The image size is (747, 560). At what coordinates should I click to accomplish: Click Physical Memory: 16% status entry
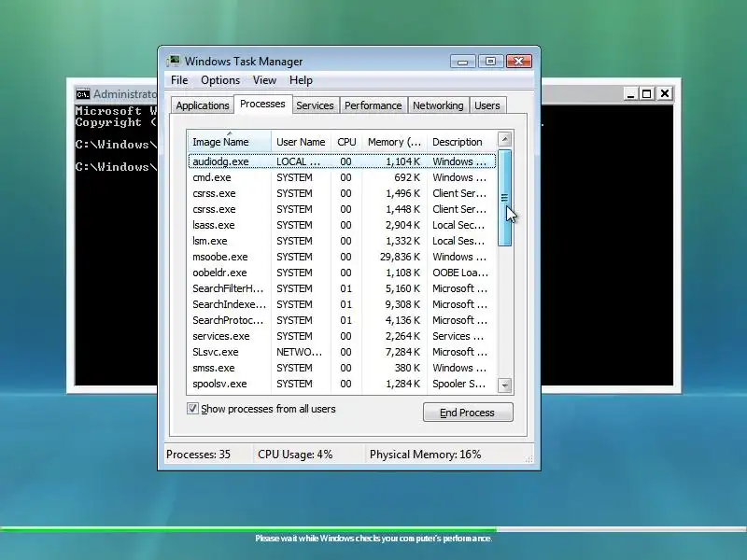pos(426,455)
